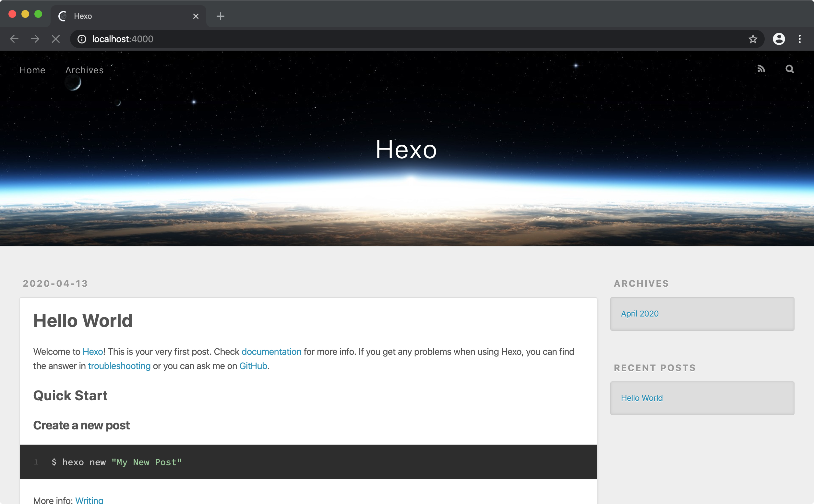The height and width of the screenshot is (504, 814).
Task: Bookmark this page with the star icon
Action: click(x=753, y=39)
